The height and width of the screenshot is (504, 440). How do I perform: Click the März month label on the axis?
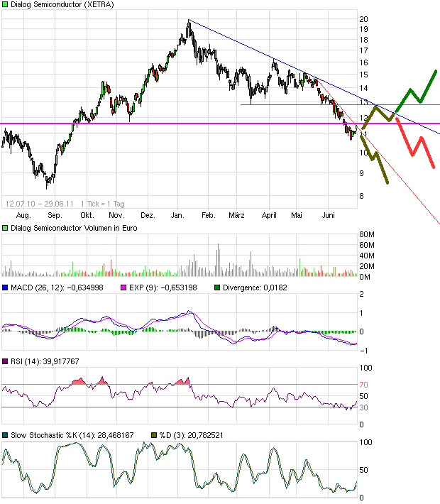click(236, 215)
